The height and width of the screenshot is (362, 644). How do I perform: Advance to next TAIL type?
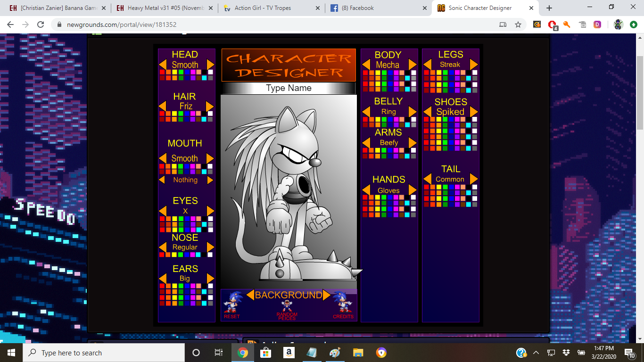click(x=474, y=179)
